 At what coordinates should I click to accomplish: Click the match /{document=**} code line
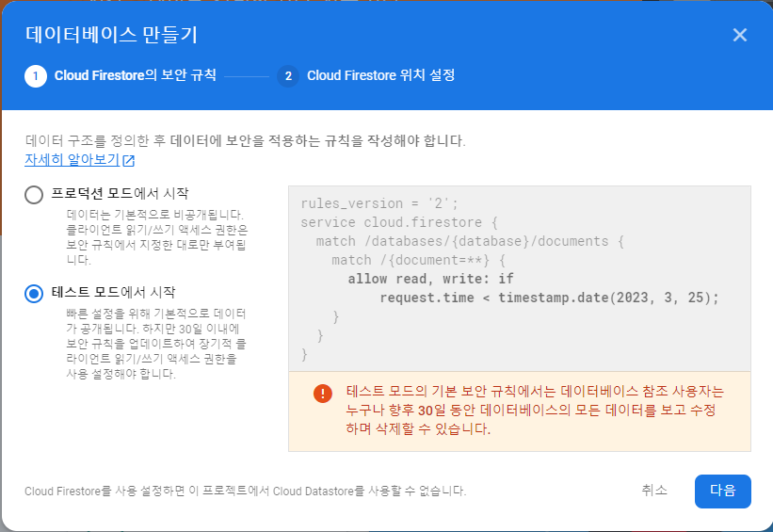point(418,260)
